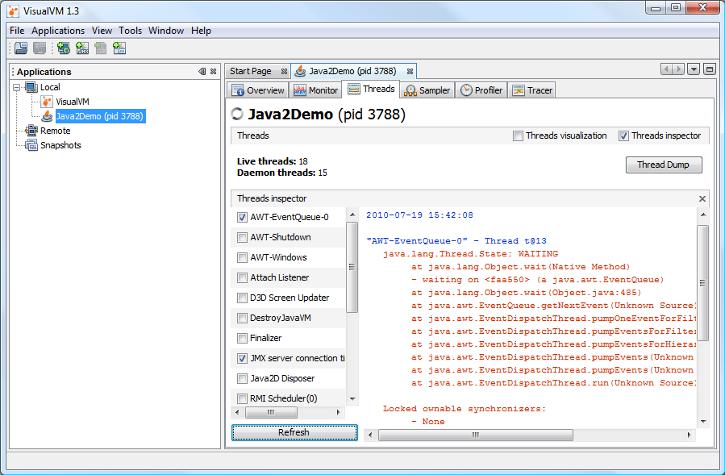This screenshot has height=475, width=725.
Task: Click the Remote hosts icon in tree
Action: click(32, 130)
